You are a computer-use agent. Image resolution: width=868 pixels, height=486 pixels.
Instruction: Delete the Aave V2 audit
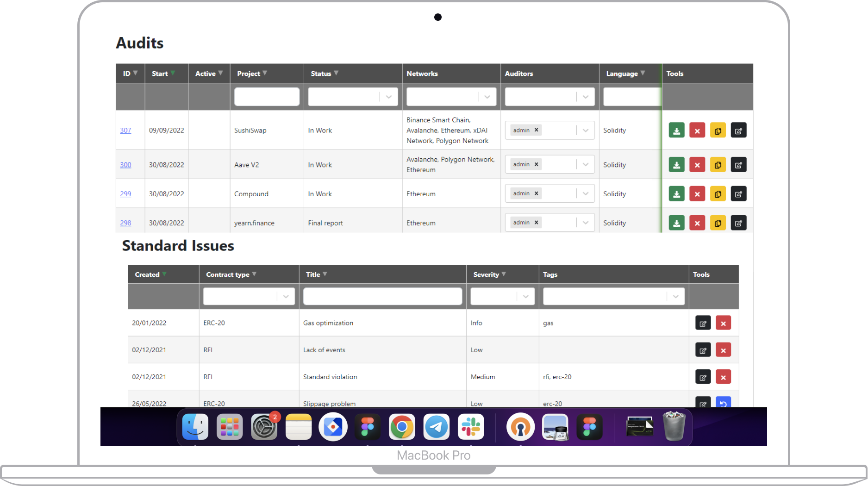click(x=697, y=164)
